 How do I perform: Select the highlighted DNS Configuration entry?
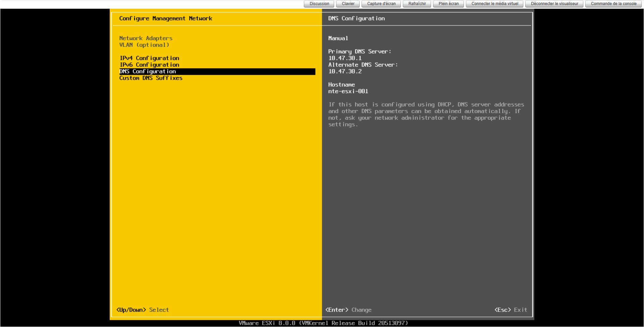(x=217, y=71)
